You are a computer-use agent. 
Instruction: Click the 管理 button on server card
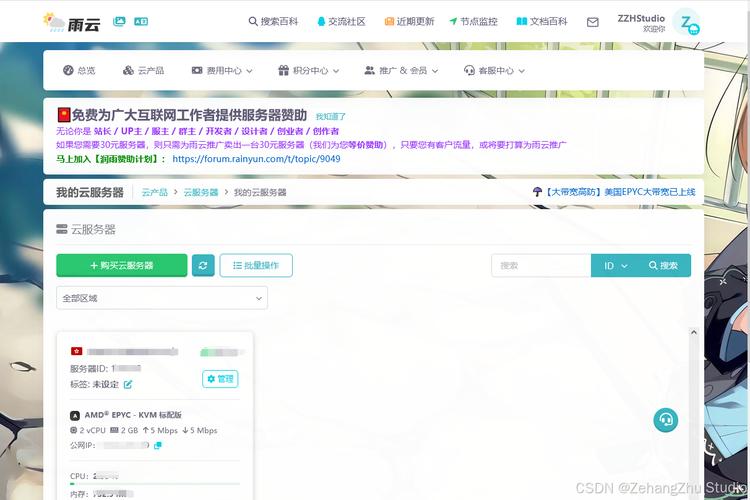[x=220, y=379]
